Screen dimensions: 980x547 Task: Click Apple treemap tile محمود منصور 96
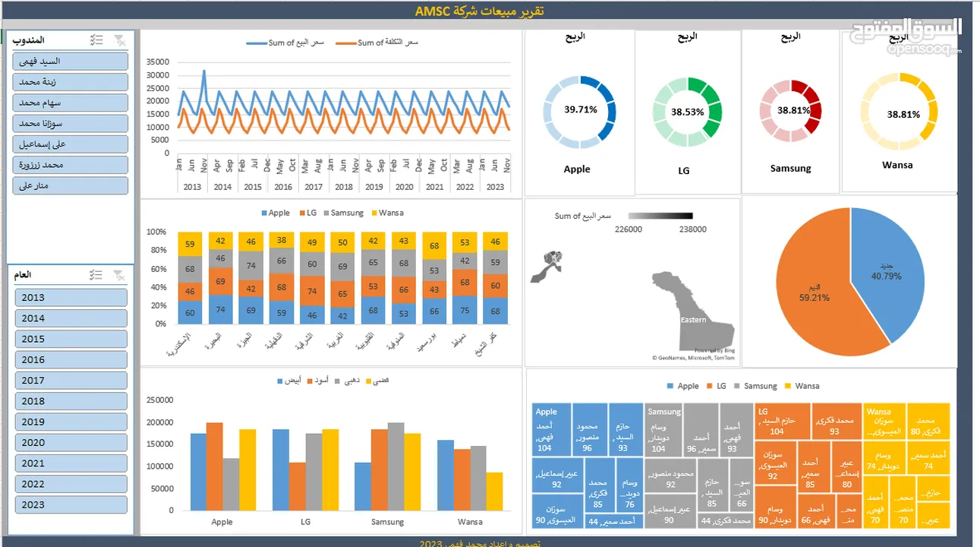590,429
